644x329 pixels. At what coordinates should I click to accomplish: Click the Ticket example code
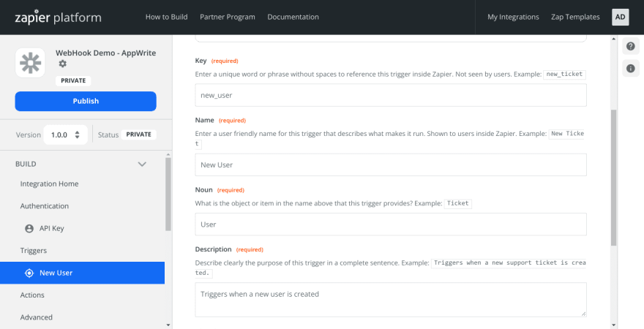pyautogui.click(x=458, y=203)
